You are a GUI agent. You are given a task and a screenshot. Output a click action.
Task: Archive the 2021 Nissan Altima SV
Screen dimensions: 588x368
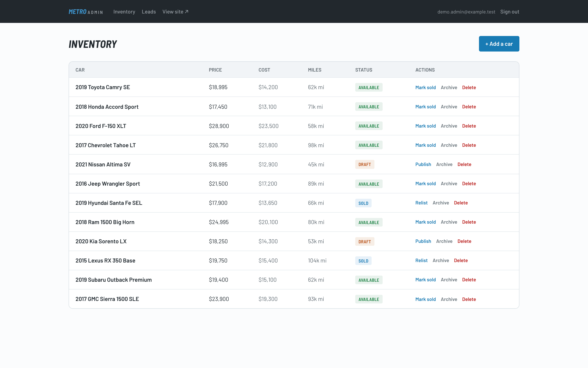pos(444,164)
